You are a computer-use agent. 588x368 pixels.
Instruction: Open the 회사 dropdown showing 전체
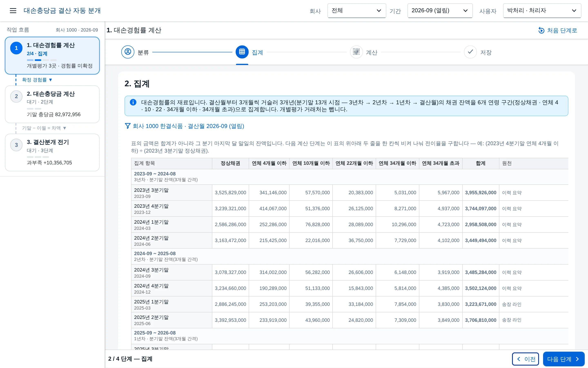357,11
